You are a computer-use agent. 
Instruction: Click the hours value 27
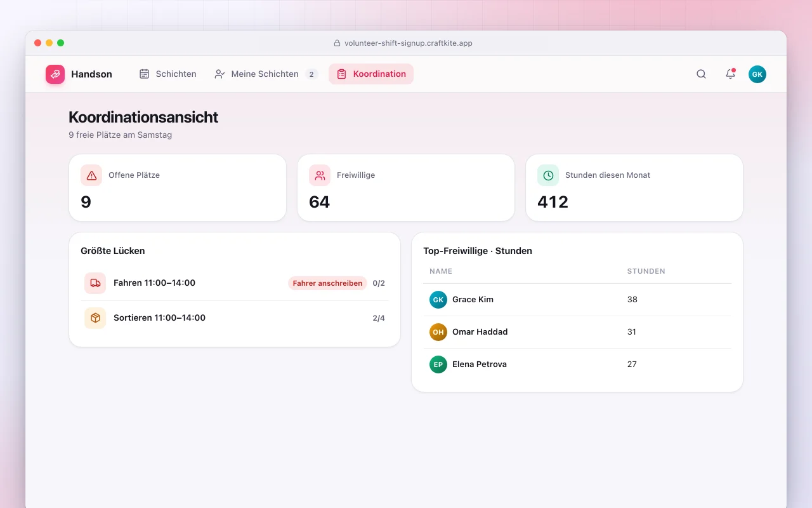pyautogui.click(x=632, y=364)
